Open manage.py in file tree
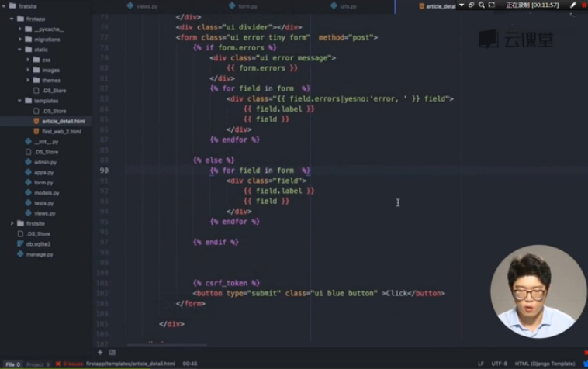 click(40, 254)
